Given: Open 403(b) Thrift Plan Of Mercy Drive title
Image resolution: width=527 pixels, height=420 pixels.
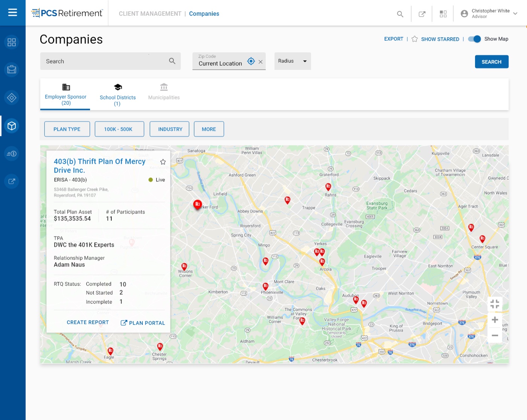Looking at the screenshot, I should tap(100, 166).
